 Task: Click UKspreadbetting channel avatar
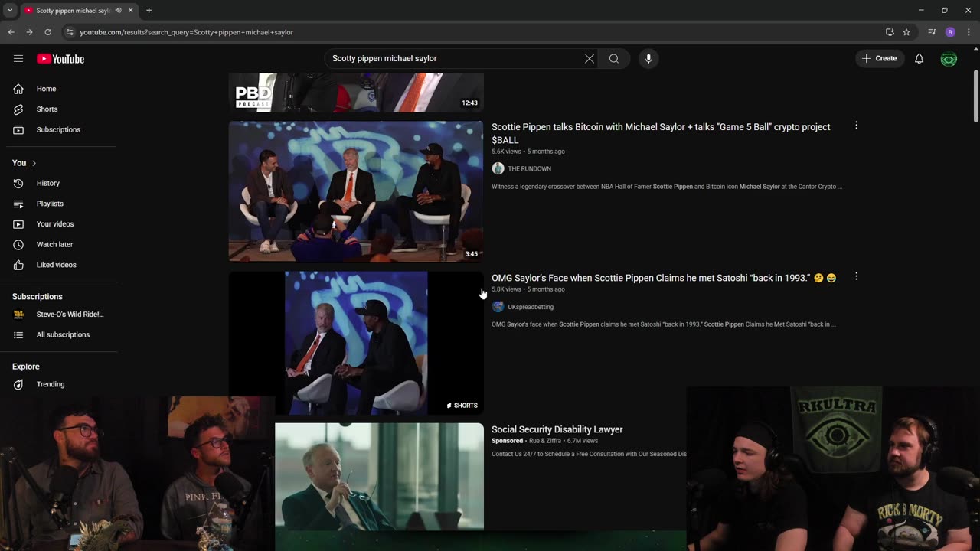[498, 307]
